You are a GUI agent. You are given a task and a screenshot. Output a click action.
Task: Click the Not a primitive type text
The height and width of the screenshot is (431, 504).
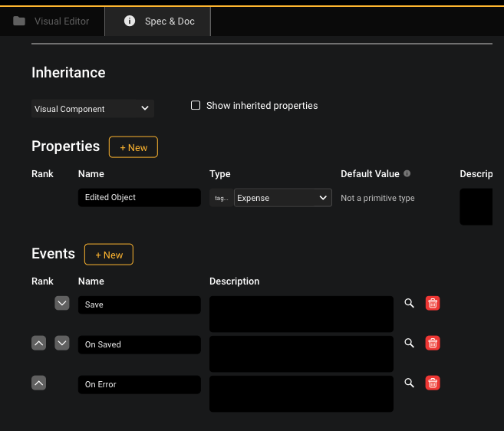[377, 198]
